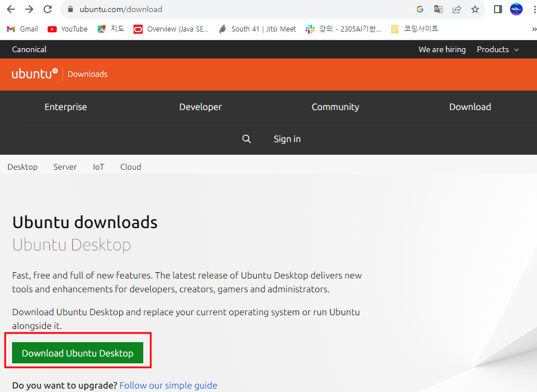Click the search magnifier icon

click(x=246, y=139)
